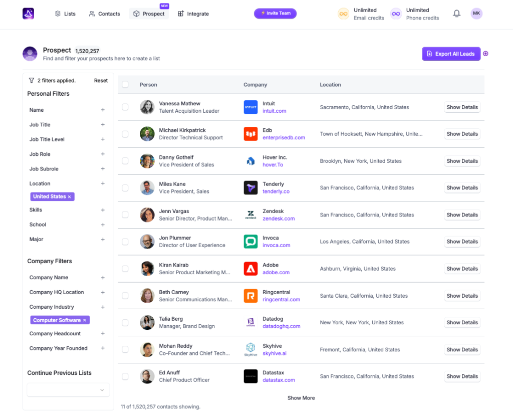Expand the Job Subrole filter
The width and height of the screenshot is (513, 420).
[103, 169]
